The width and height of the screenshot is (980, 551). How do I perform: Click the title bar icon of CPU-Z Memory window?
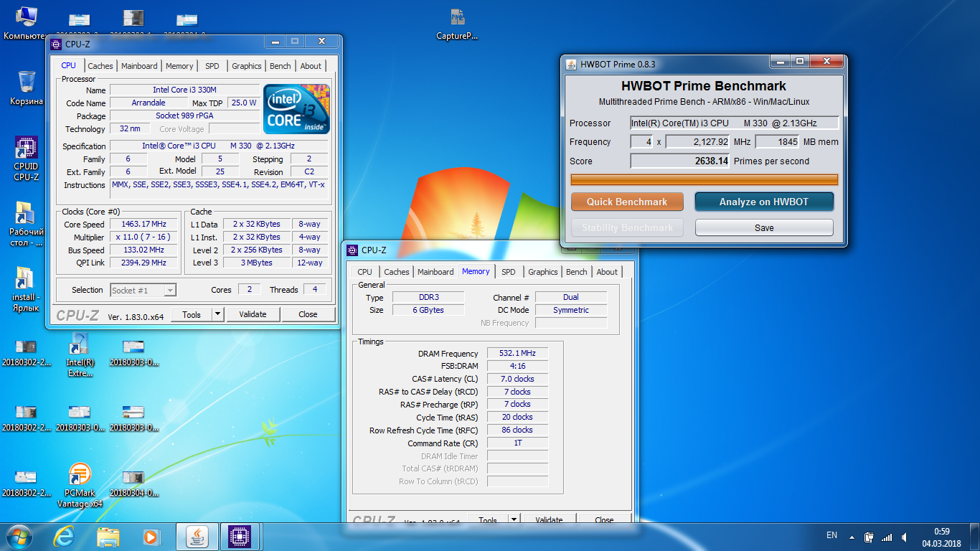point(352,250)
